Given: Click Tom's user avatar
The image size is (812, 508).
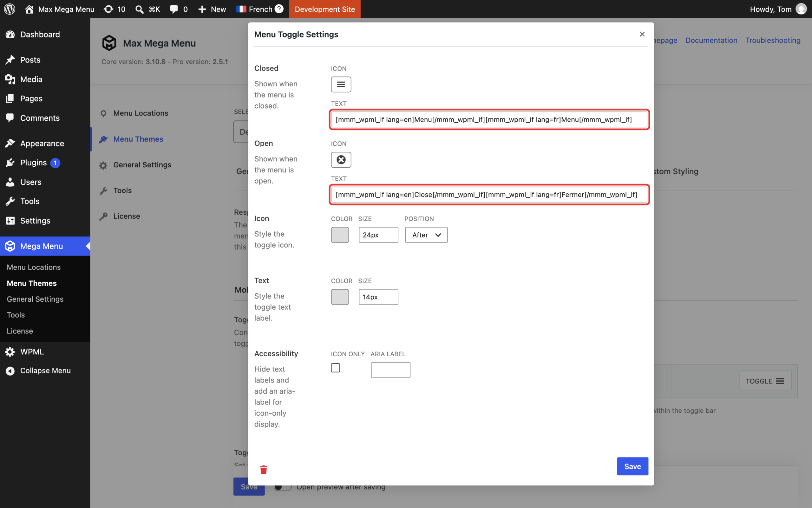Looking at the screenshot, I should (801, 9).
